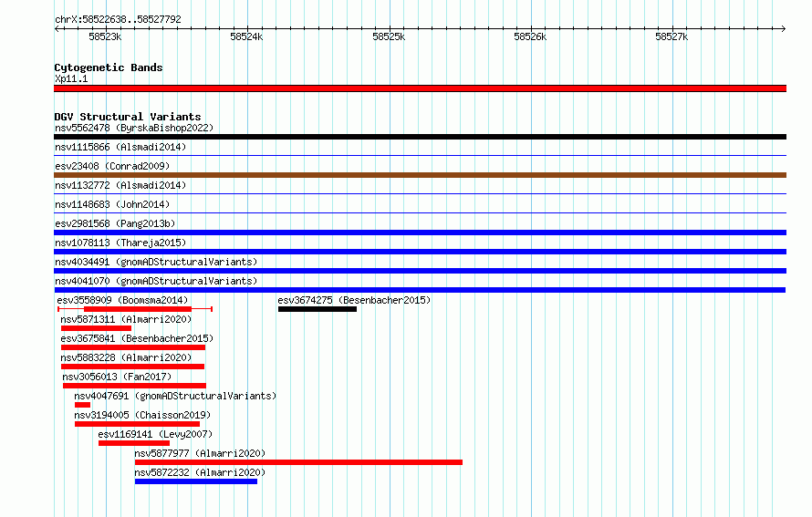Click black esv3674275 variant bar
The height and width of the screenshot is (517, 812).
pyautogui.click(x=318, y=309)
